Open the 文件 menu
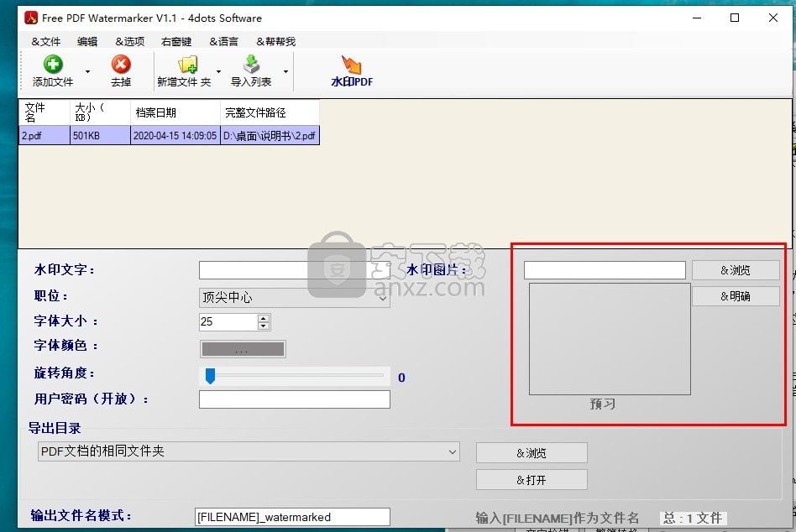The image size is (796, 532). click(46, 41)
